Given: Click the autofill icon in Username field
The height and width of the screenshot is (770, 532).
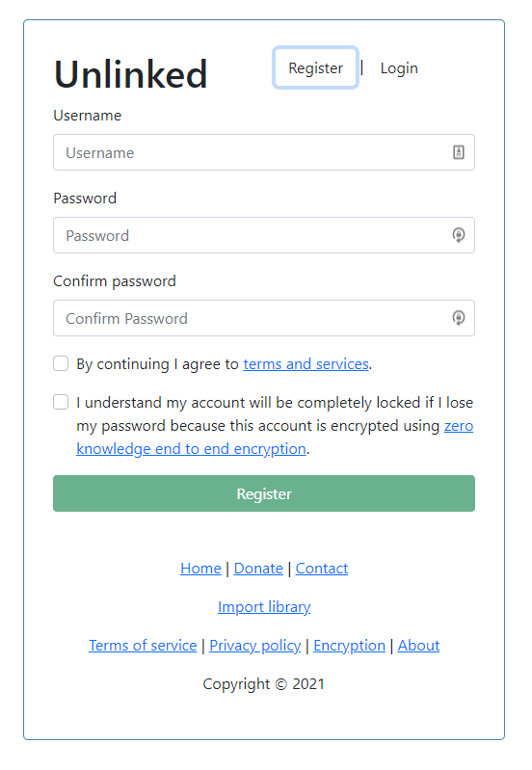Looking at the screenshot, I should pyautogui.click(x=459, y=152).
